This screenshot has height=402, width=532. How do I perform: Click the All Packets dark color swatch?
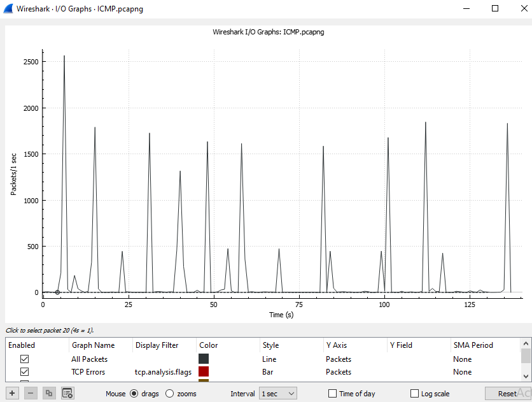[x=204, y=359]
